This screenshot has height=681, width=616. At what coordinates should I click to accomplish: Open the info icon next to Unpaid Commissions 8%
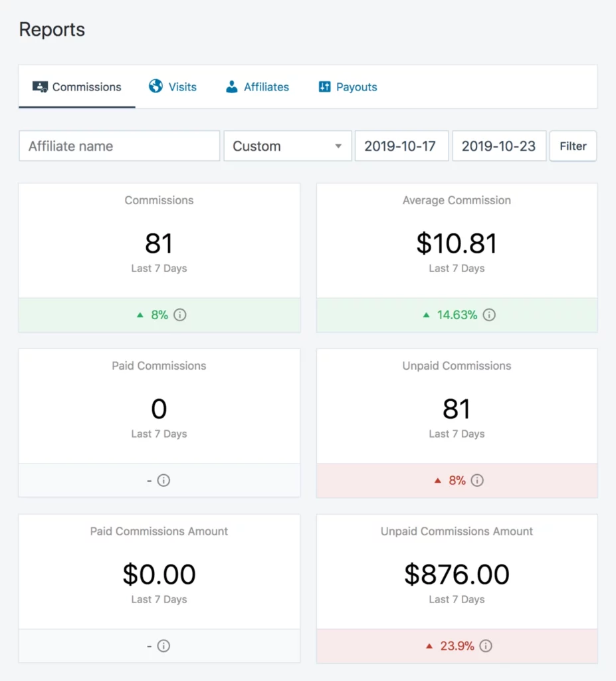[478, 480]
